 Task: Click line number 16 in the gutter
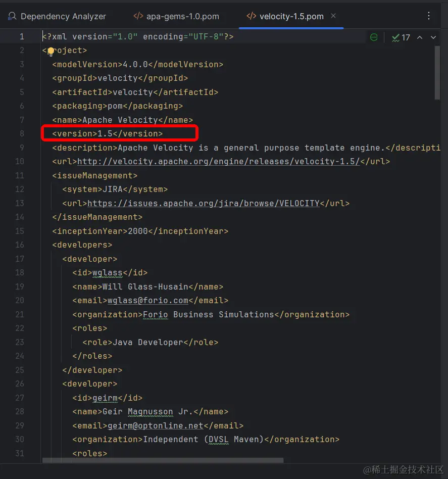20,245
